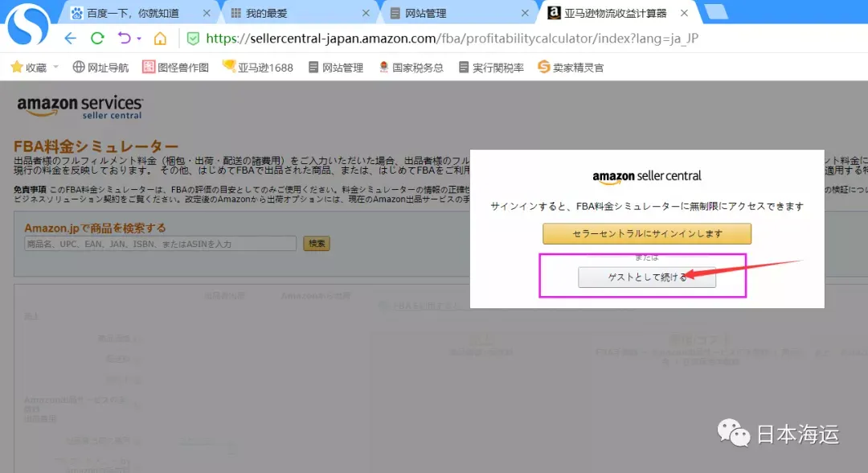Viewport: 868px width, 473px height.
Task: Close the 亚马逊物流收益计算器 tab
Action: pyautogui.click(x=684, y=13)
